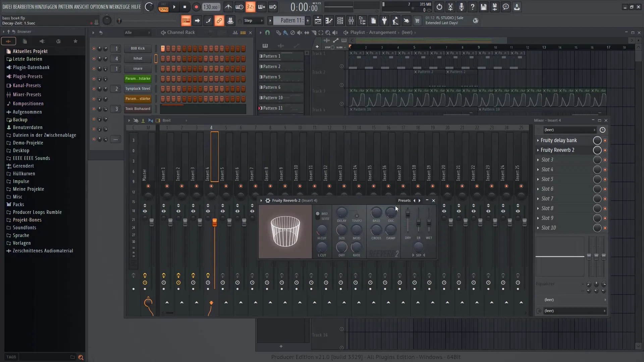Select the Toxic Biohazard channel
This screenshot has width=644, height=362.
(x=138, y=109)
